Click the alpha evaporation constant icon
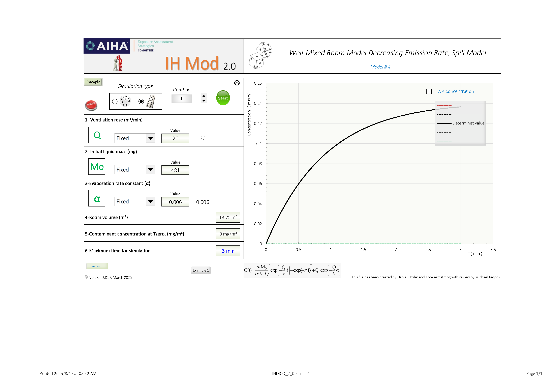 tap(97, 199)
